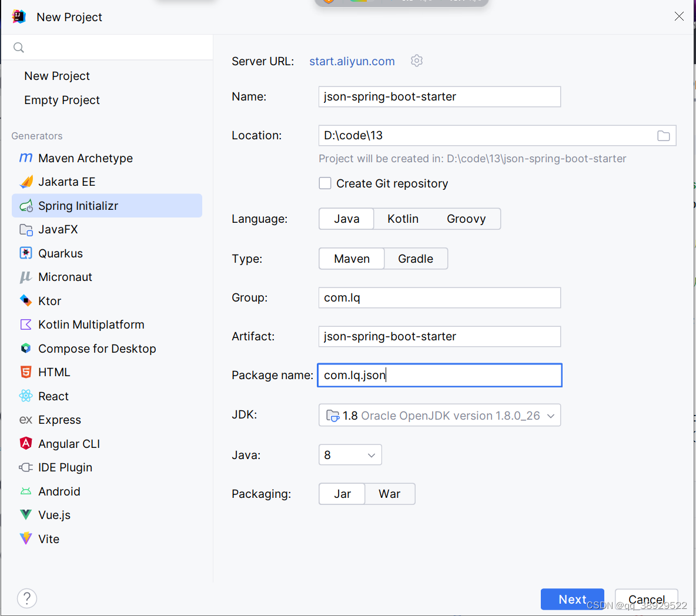
Task: Choose the Quarkus generator icon
Action: (x=26, y=253)
